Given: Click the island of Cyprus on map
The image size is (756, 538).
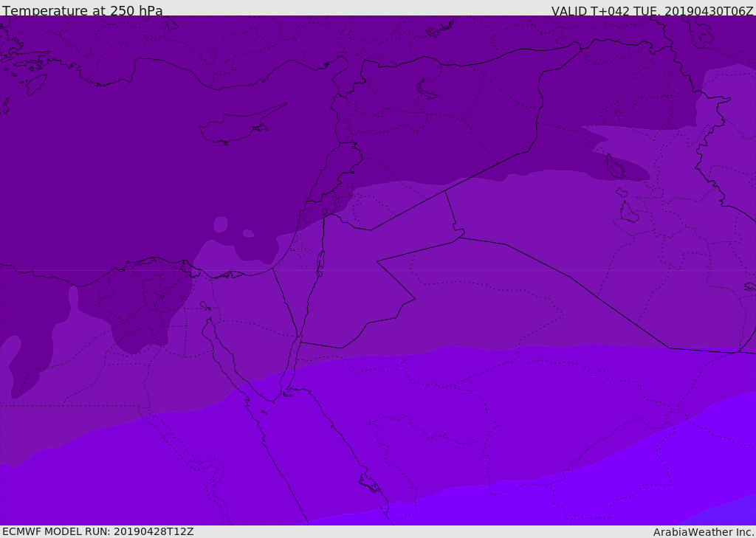Looking at the screenshot, I should click(x=238, y=125).
